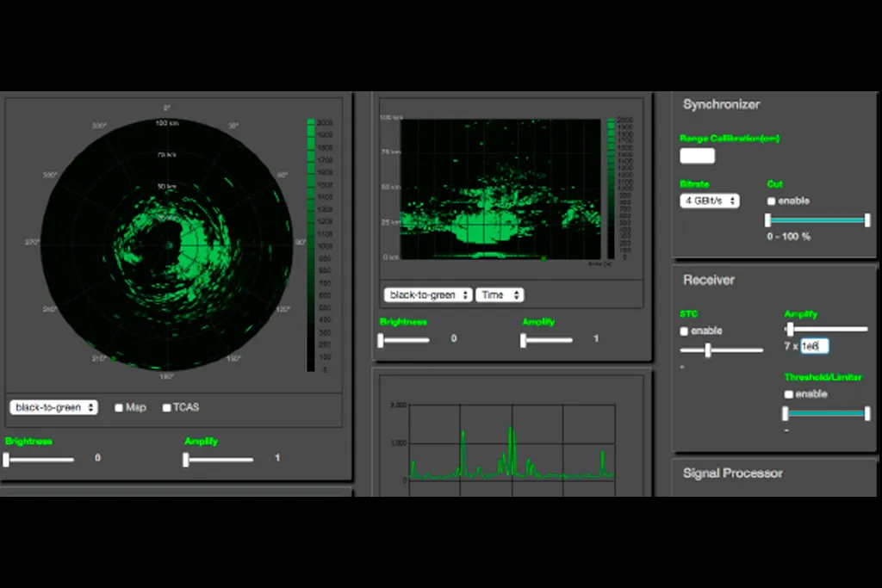Toggle the TCAS checkbox
This screenshot has width=882, height=588.
pyautogui.click(x=167, y=408)
